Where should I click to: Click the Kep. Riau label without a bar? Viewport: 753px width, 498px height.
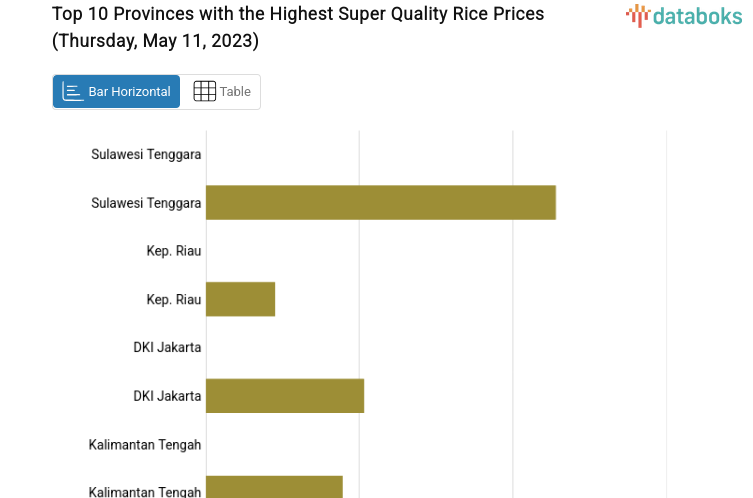coord(173,251)
